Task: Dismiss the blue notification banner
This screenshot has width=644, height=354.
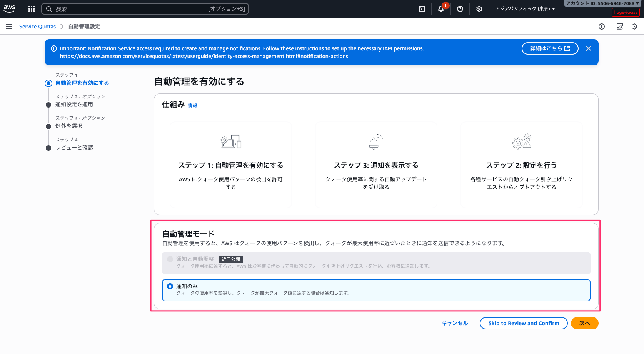Action: 589,48
